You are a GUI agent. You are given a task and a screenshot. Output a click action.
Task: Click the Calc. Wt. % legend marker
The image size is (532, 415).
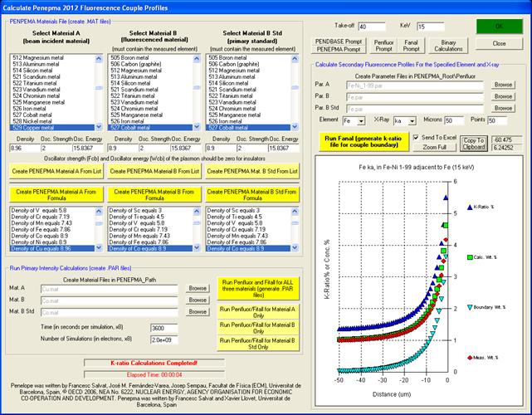coord(470,257)
